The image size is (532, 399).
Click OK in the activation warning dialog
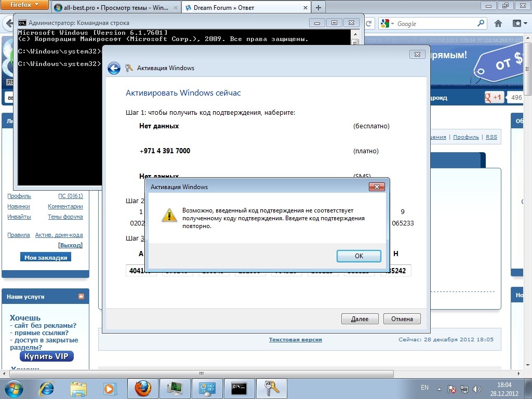pos(358,256)
